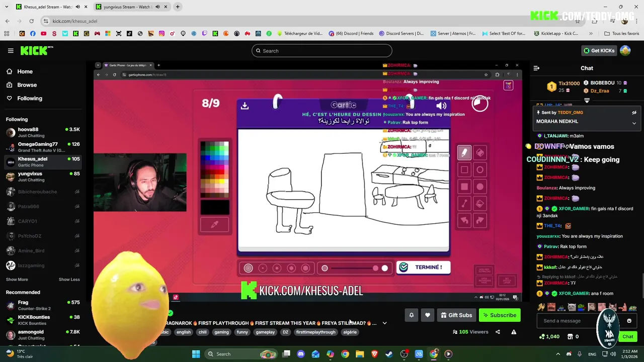Mute the yungvixus Stream tab audio

(157, 7)
